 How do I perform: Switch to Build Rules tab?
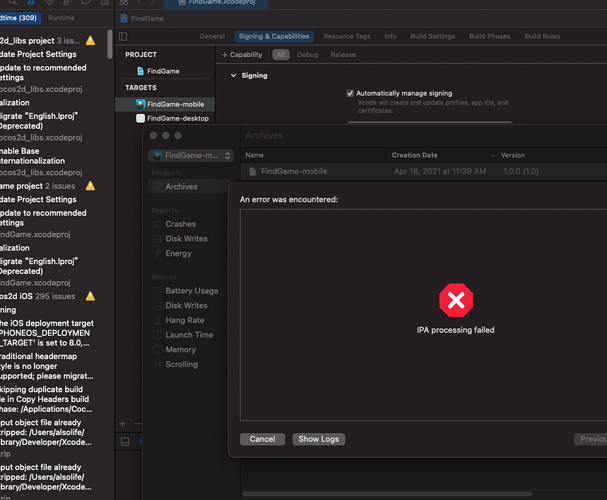coord(542,36)
